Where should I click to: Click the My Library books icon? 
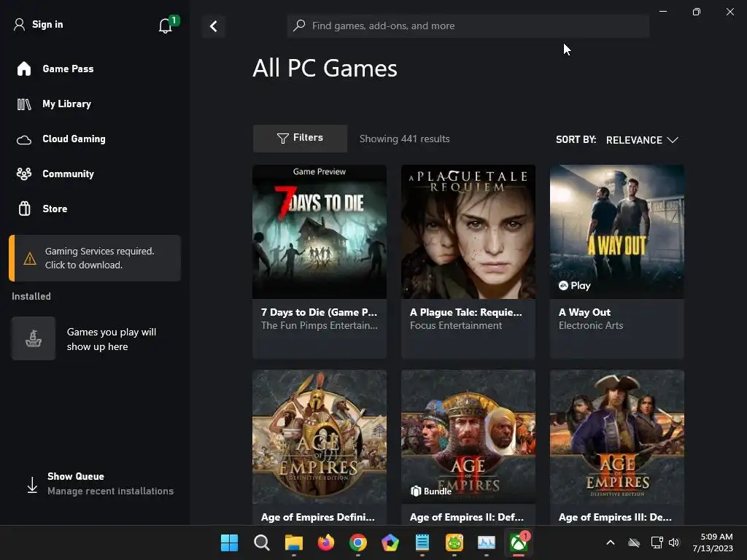tap(24, 104)
